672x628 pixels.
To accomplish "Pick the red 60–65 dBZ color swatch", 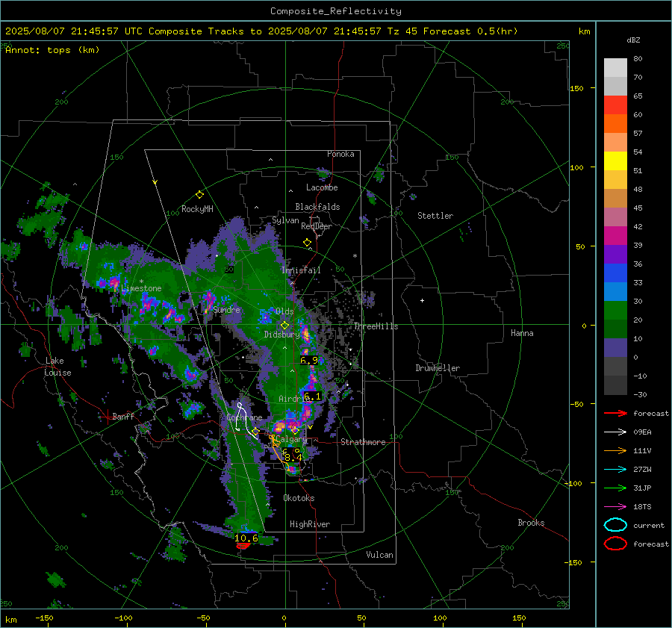I will coord(615,105).
